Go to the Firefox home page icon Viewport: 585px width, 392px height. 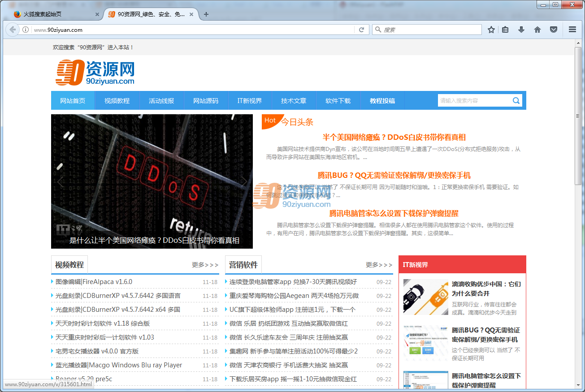pyautogui.click(x=537, y=30)
